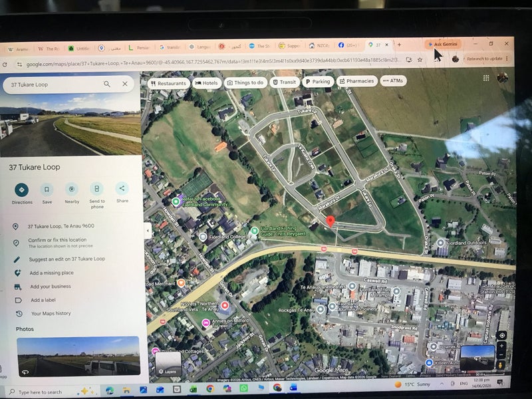This screenshot has height=399, width=532.
Task: Switch to the Untitled browser tab
Action: point(78,49)
